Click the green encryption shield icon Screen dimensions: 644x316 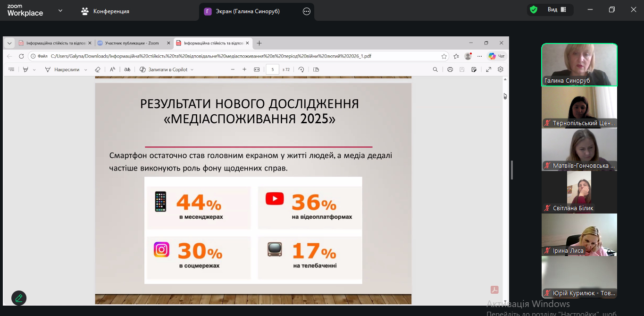pos(534,10)
